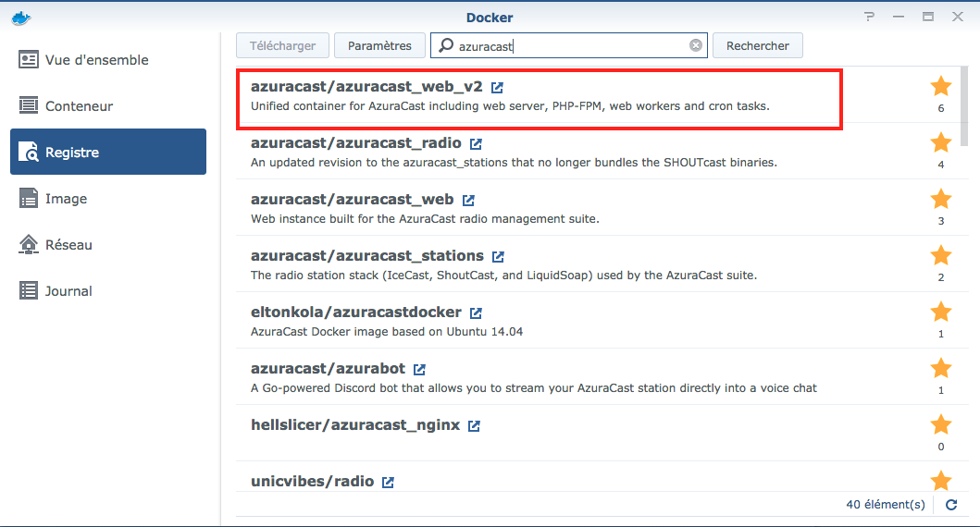Select the eltonkola/azuracastdocker title
980x527 pixels.
point(355,313)
